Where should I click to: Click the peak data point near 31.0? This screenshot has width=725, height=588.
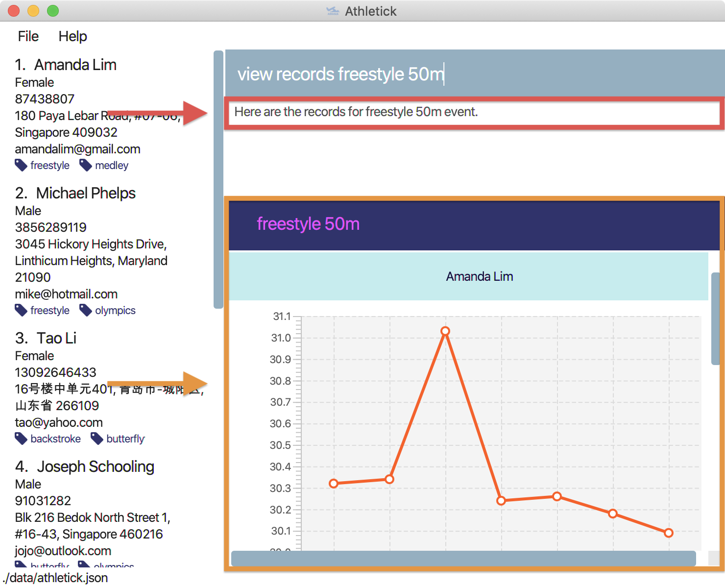pyautogui.click(x=445, y=331)
